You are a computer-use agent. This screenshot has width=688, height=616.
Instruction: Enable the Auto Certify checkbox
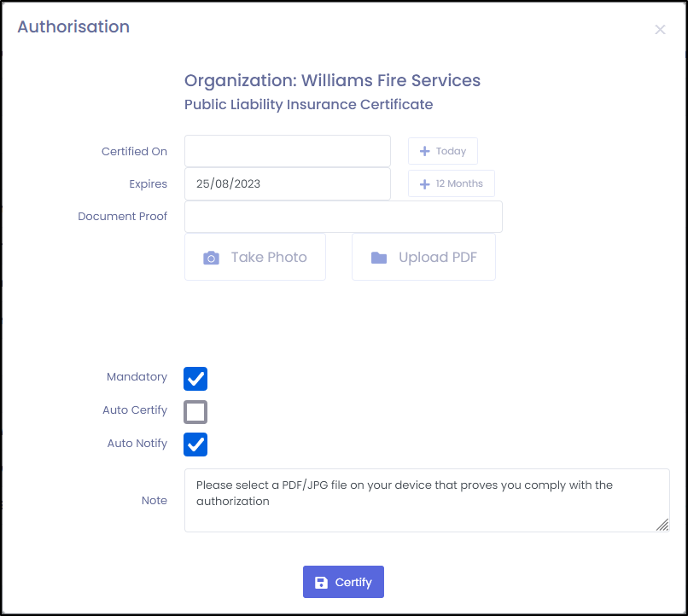pyautogui.click(x=195, y=412)
